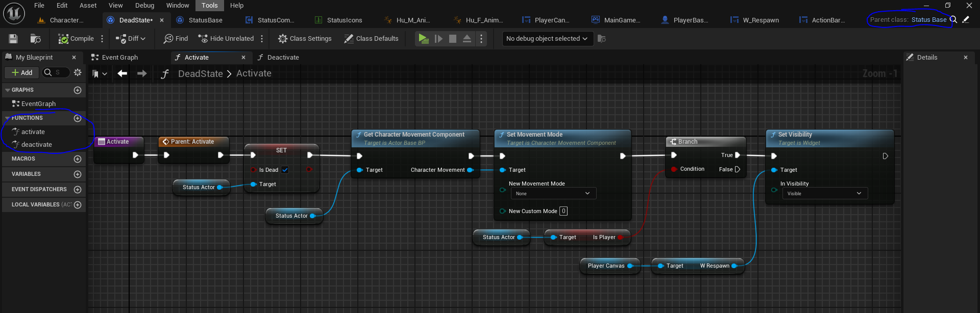Viewport: 980px width, 313px height.
Task: Close the Details panel
Action: pyautogui.click(x=966, y=58)
